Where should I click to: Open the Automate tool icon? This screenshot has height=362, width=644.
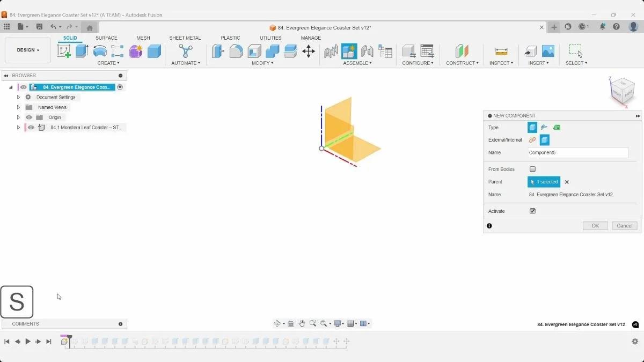tap(186, 51)
